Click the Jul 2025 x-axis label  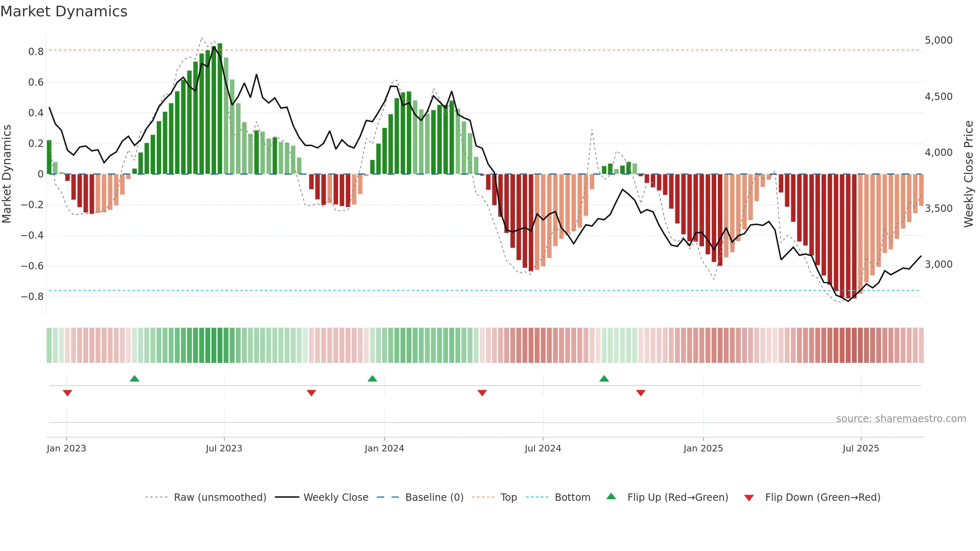[861, 448]
